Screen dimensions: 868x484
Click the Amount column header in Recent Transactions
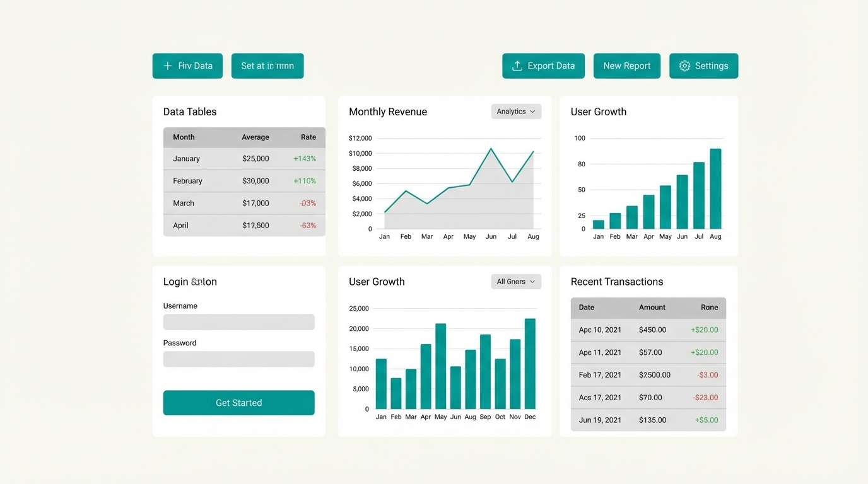tap(652, 307)
